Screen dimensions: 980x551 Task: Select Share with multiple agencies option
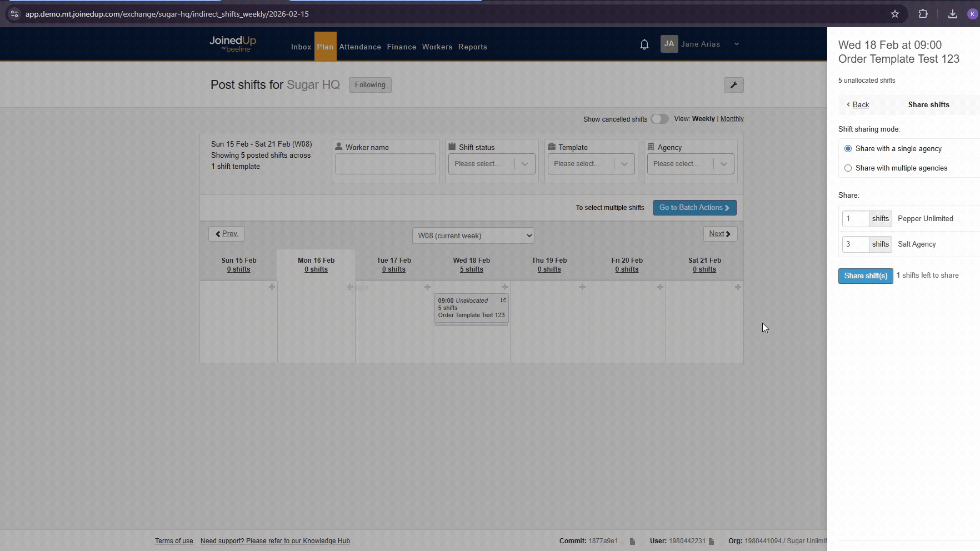coord(848,168)
